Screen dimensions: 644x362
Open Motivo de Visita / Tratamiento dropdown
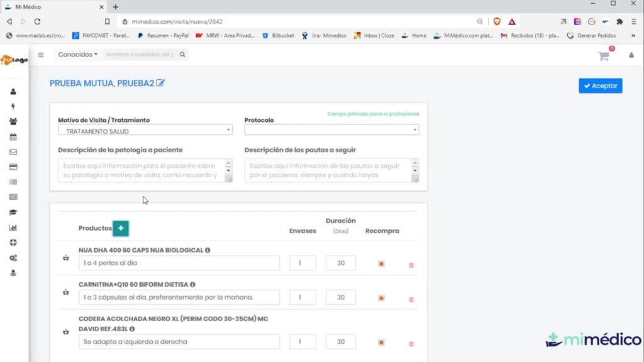pyautogui.click(x=145, y=131)
